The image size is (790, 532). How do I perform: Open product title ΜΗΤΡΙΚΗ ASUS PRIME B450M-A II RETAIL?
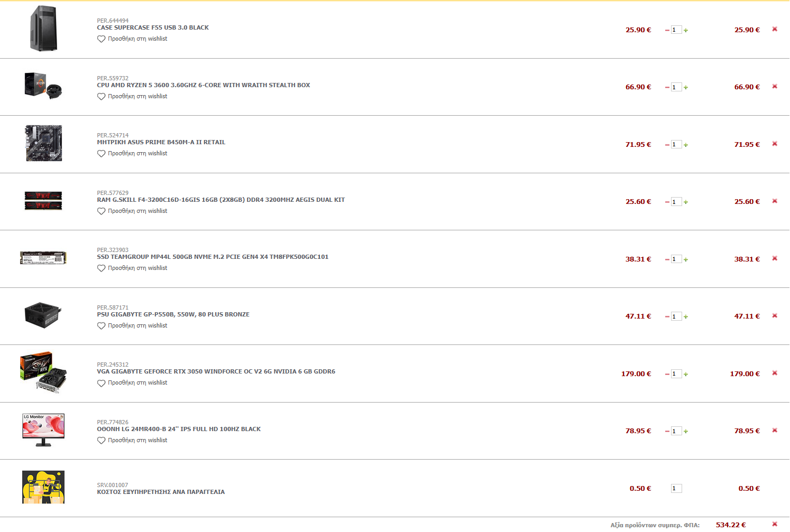pyautogui.click(x=161, y=142)
